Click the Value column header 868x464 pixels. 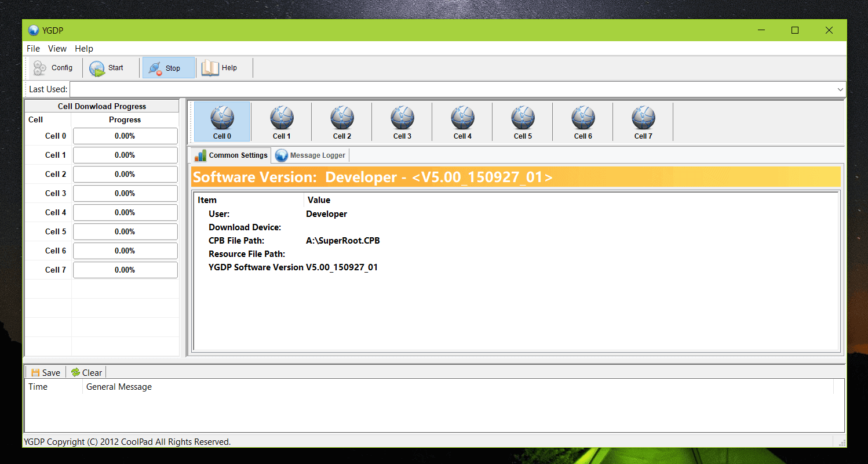tap(319, 200)
